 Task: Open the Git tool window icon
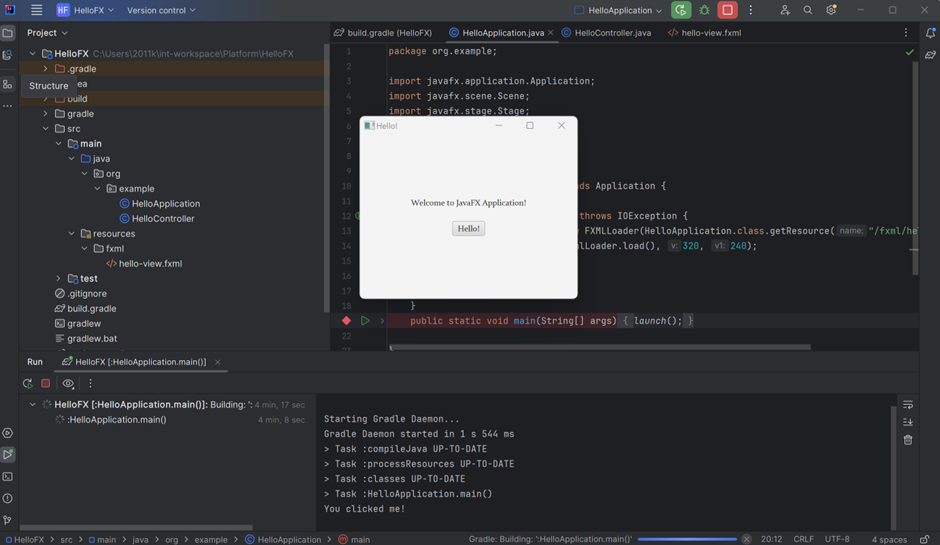8,520
